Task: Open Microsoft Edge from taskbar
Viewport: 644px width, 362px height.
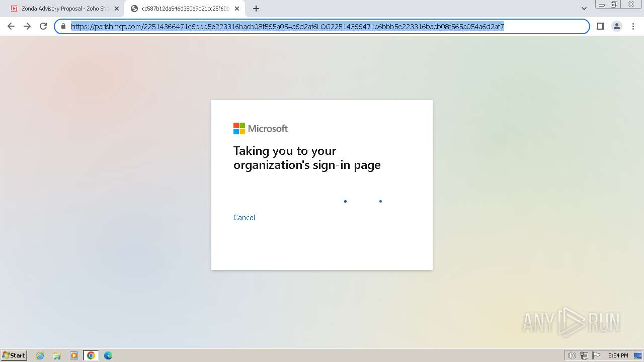Action: [108, 355]
